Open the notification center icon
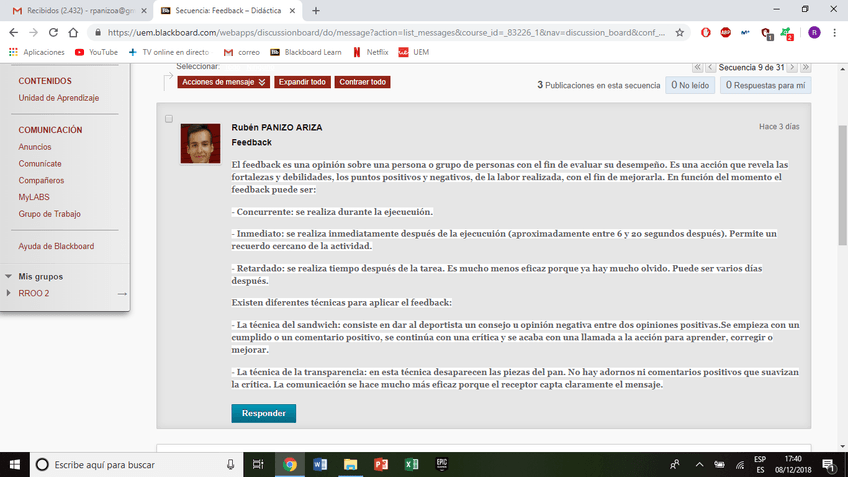 coord(829,465)
